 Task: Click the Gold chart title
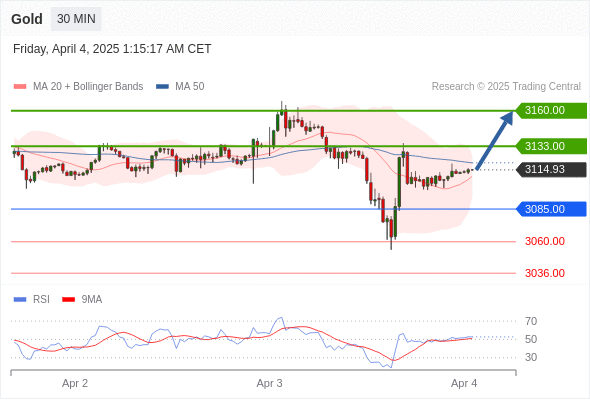pyautogui.click(x=27, y=19)
